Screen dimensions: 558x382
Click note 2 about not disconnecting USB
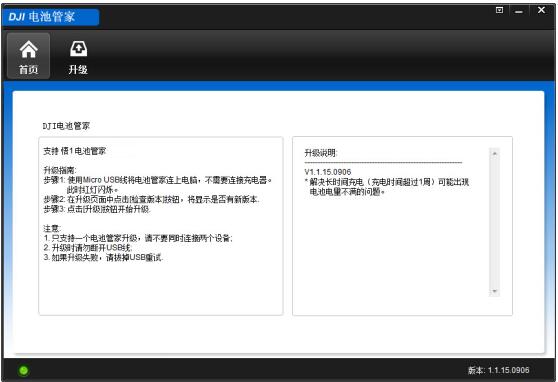pos(88,248)
